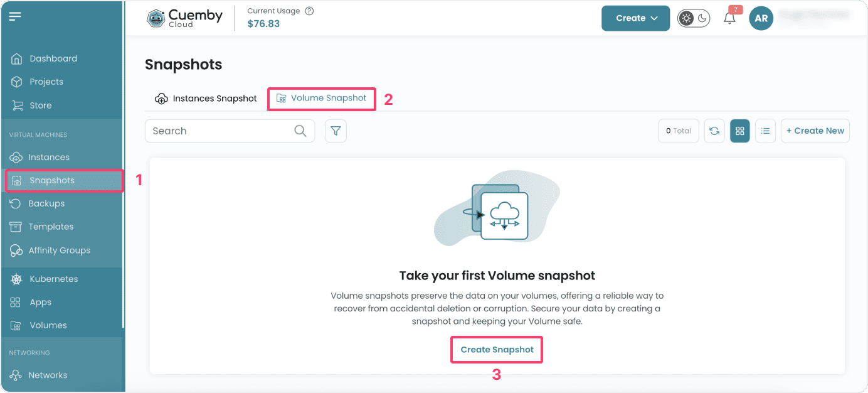
Task: Click the Create Snapshot button
Action: 496,350
